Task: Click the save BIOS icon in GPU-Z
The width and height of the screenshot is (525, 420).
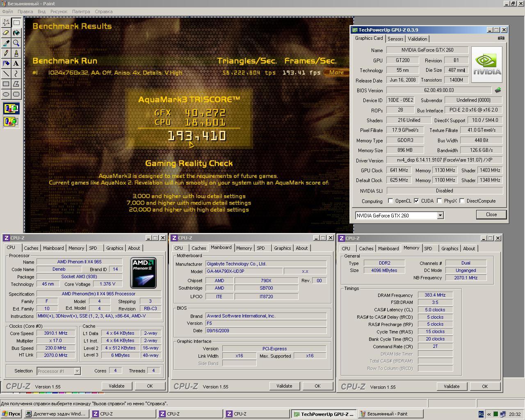Action: tap(498, 90)
